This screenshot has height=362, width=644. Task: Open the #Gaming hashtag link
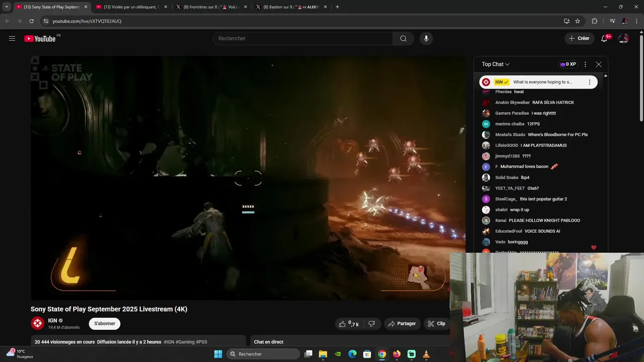click(185, 342)
